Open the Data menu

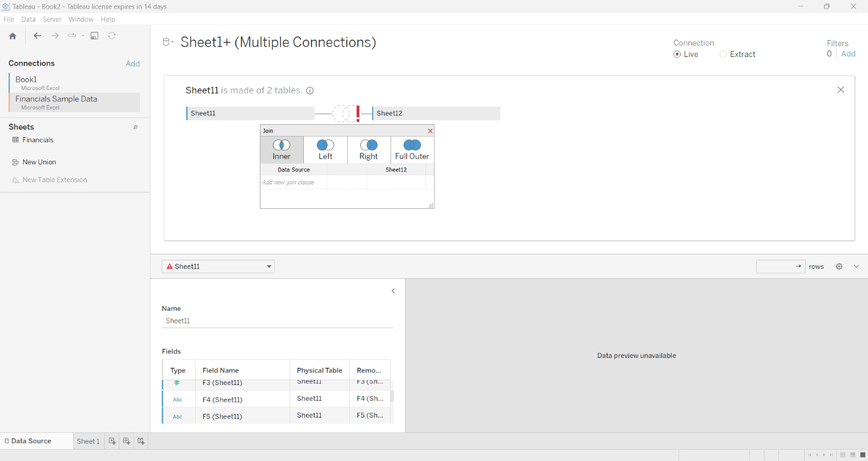28,19
